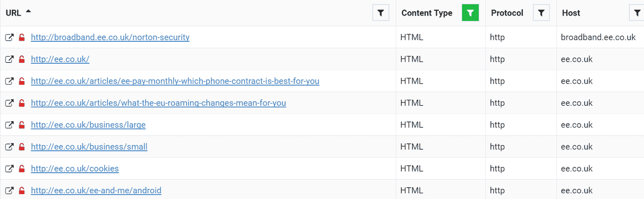Viewport: 644px width, 199px height.
Task: Open the ee-pay-monthly phone contract article link
Action: click(175, 81)
